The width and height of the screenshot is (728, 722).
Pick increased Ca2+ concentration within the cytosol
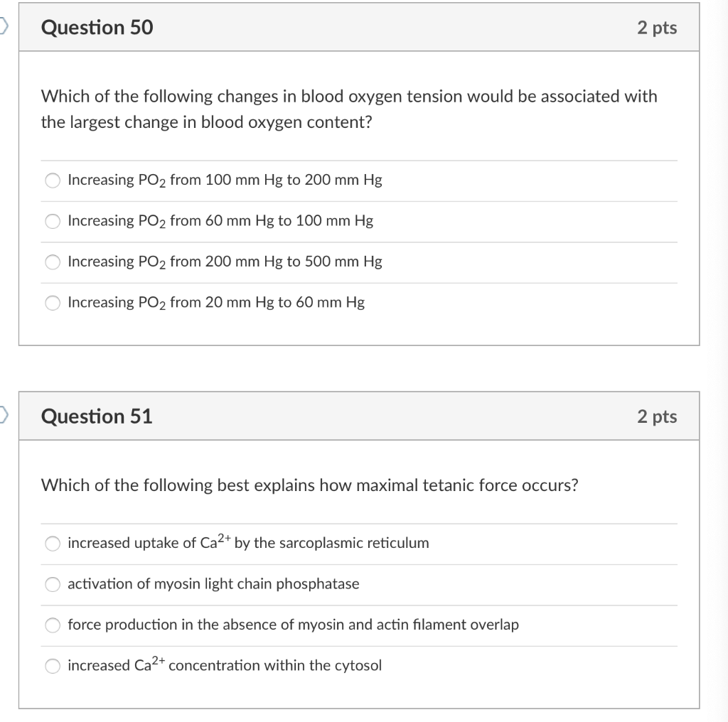pos(53,666)
